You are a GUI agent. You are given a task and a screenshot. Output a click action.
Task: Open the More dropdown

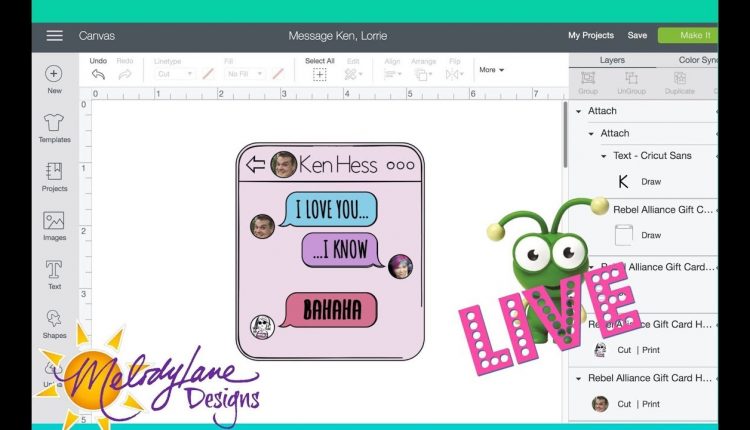[491, 70]
